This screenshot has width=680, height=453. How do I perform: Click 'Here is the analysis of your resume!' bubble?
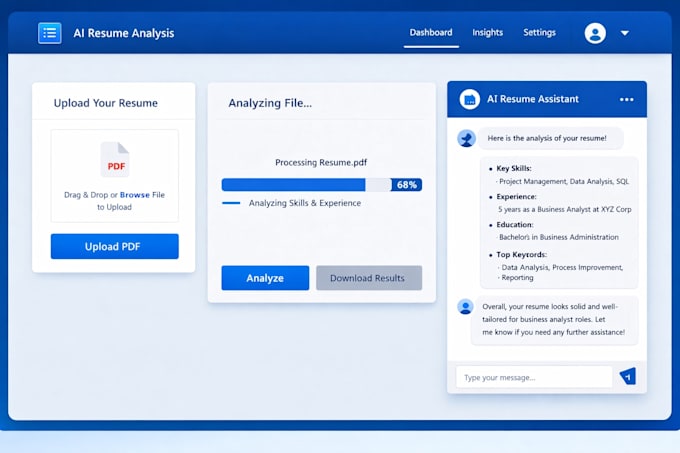pyautogui.click(x=551, y=138)
